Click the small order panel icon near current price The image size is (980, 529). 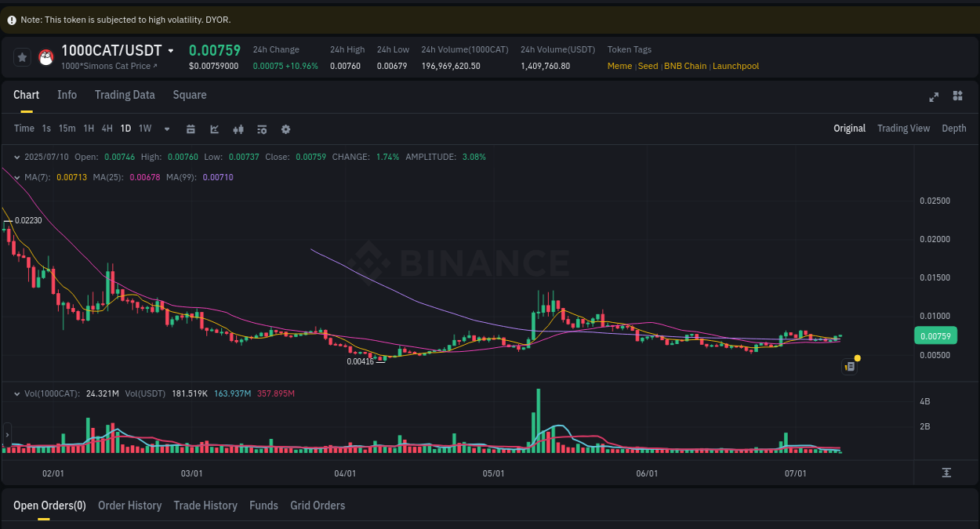pos(849,366)
